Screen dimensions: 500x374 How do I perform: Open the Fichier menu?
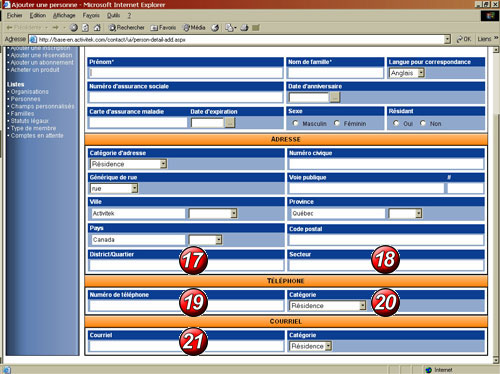coord(14,15)
